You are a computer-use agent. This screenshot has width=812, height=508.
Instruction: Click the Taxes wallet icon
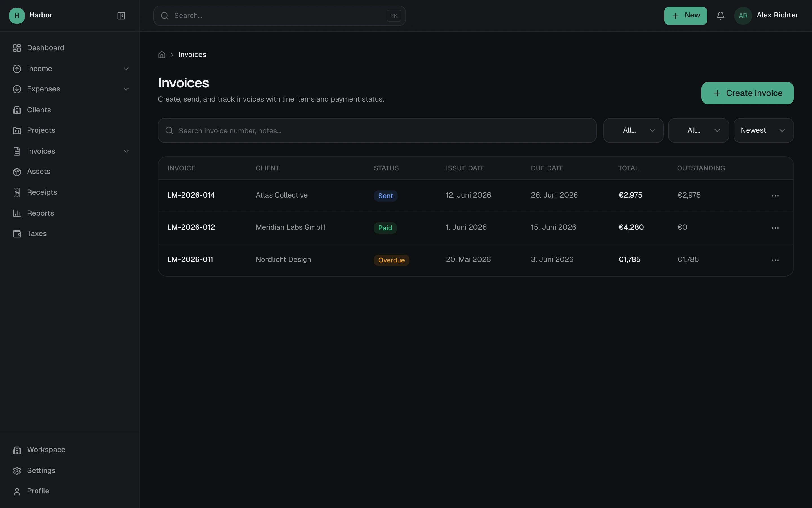point(17,234)
